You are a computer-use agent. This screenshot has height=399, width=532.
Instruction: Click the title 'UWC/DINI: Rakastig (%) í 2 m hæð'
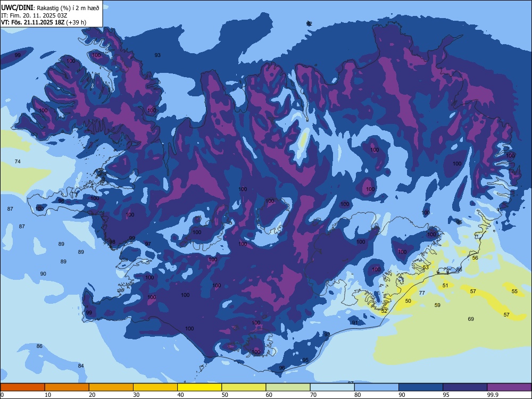[x=50, y=8]
